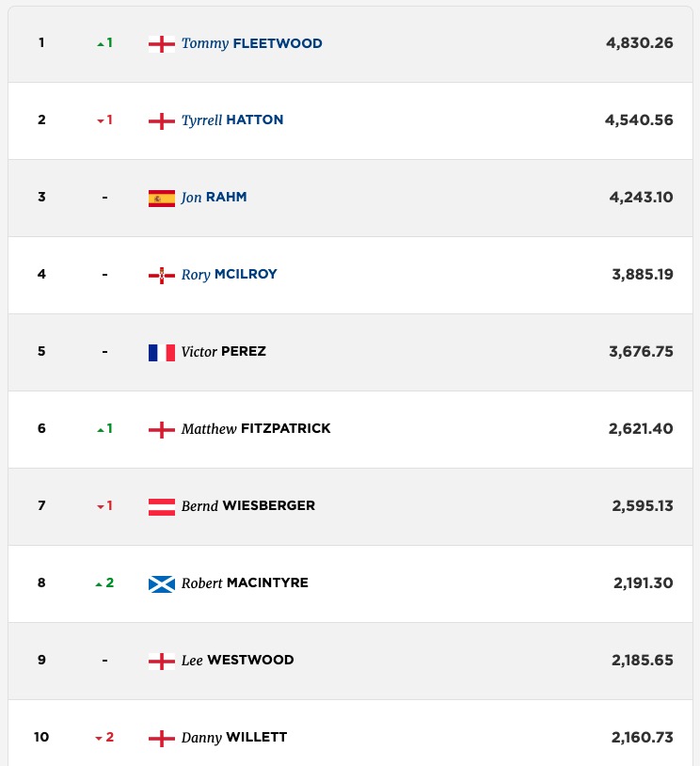Select Matthew Fitzpatrick name

pos(256,429)
